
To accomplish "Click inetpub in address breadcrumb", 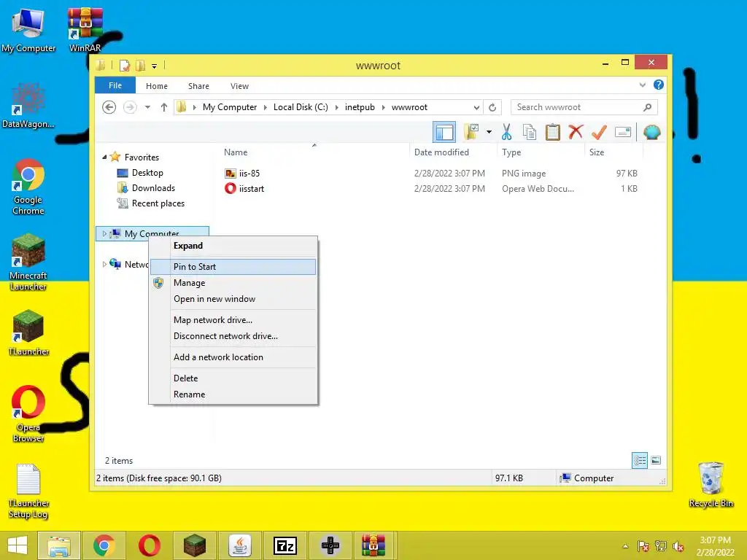I will pyautogui.click(x=360, y=107).
